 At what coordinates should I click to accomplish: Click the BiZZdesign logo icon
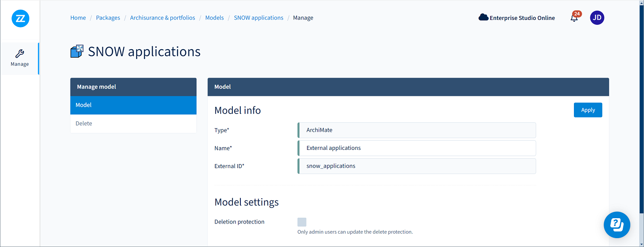(20, 19)
